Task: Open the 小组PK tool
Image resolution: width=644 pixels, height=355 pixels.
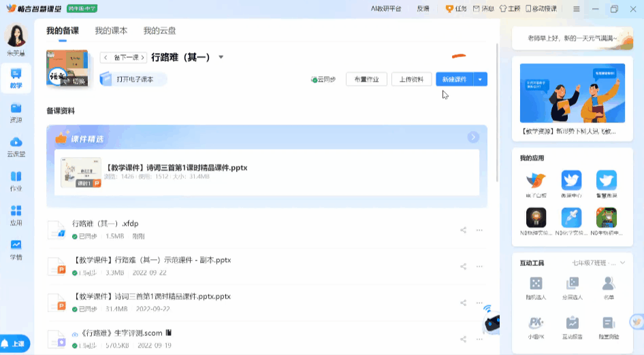Action: point(536,326)
